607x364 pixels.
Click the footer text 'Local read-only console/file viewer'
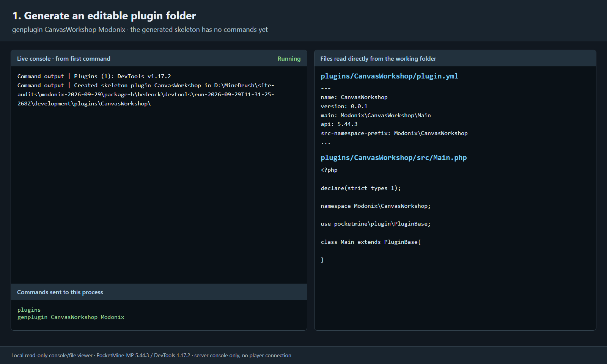[52, 355]
